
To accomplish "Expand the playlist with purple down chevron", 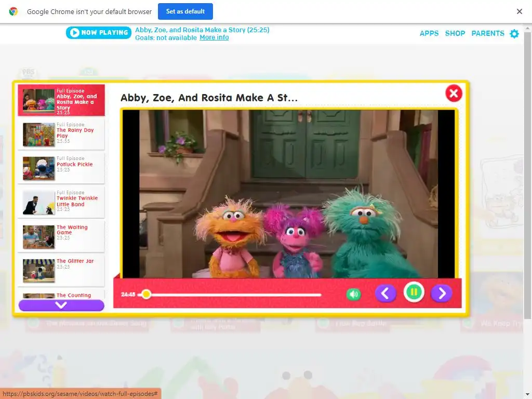I will (61, 305).
